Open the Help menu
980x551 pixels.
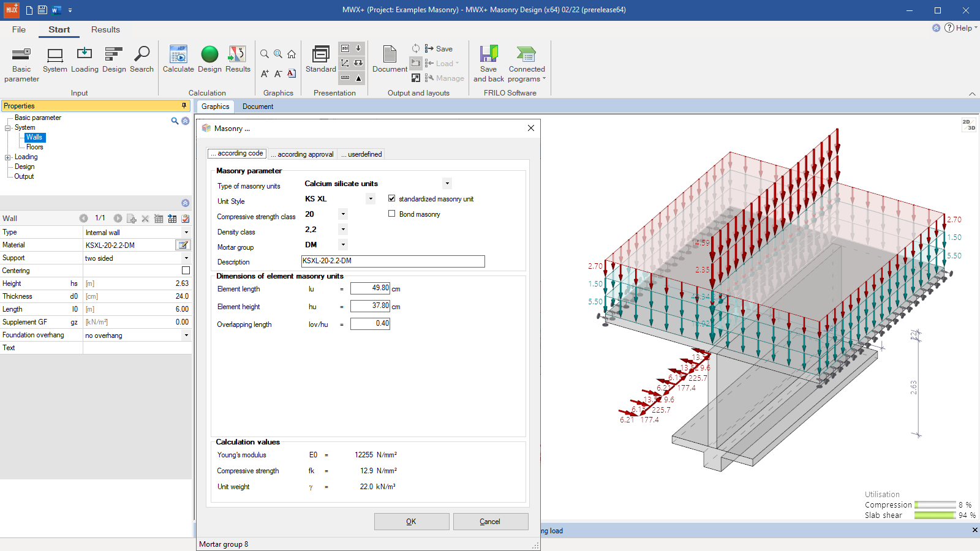960,28
